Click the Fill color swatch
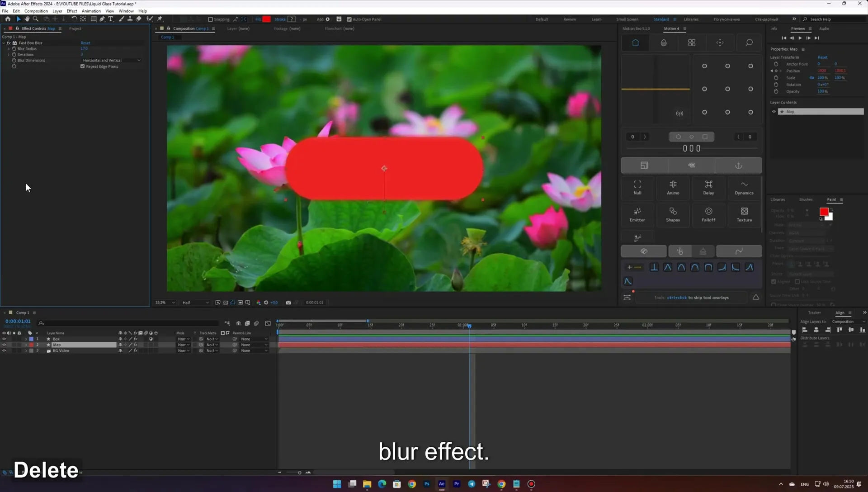The height and width of the screenshot is (492, 868). click(266, 19)
